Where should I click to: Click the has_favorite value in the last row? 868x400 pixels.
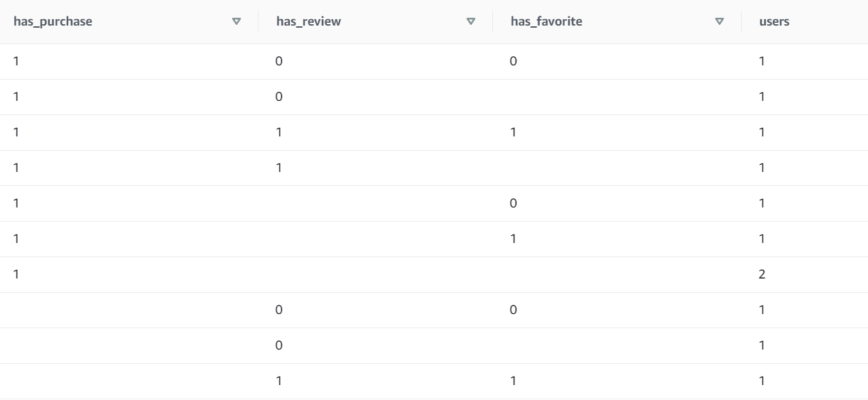click(514, 381)
